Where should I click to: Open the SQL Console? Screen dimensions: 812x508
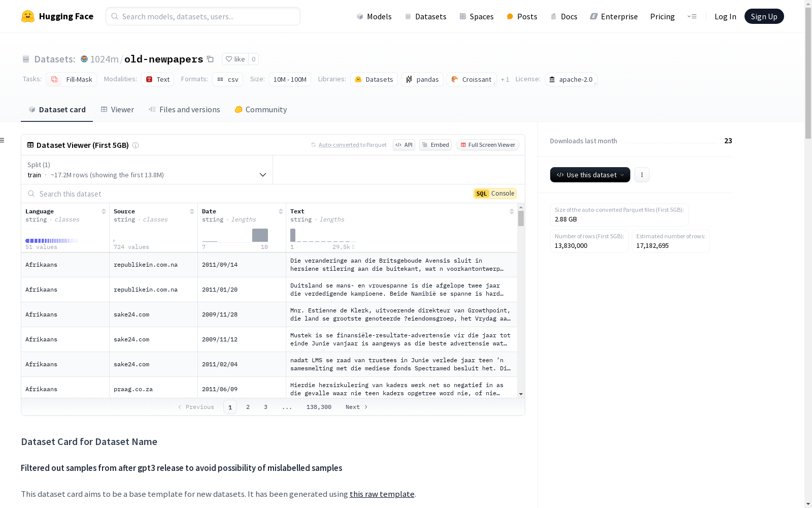(495, 194)
